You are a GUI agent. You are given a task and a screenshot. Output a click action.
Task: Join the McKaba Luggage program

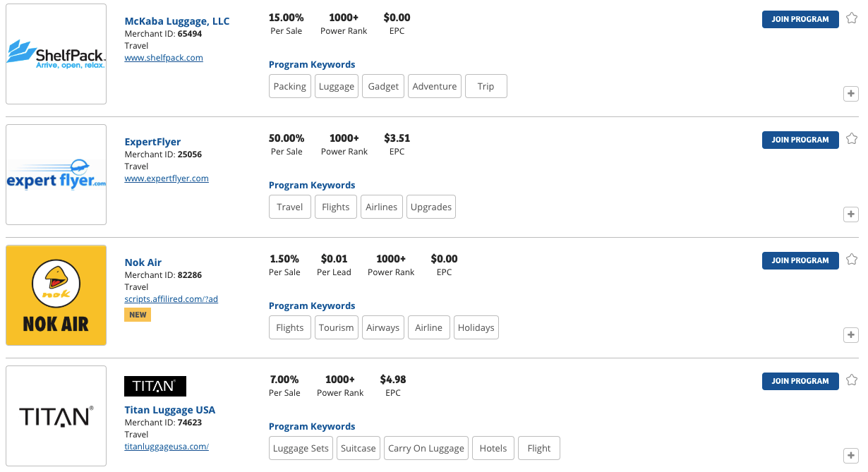pos(800,19)
